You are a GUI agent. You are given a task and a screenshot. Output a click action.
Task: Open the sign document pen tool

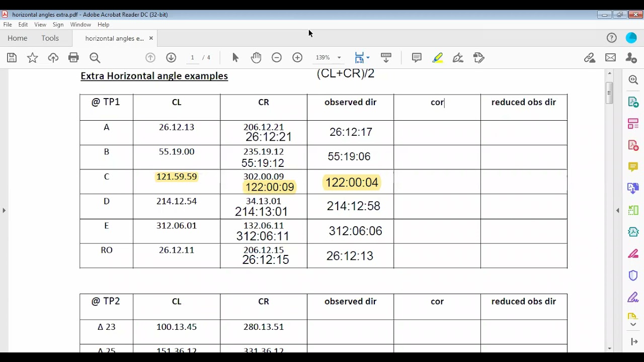tap(458, 58)
